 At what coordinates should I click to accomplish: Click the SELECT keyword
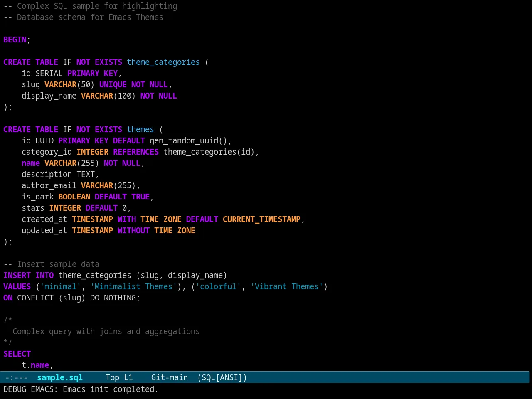point(17,354)
